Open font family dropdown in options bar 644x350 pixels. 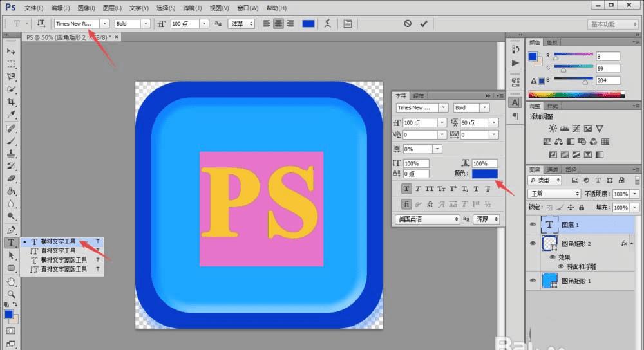(104, 23)
